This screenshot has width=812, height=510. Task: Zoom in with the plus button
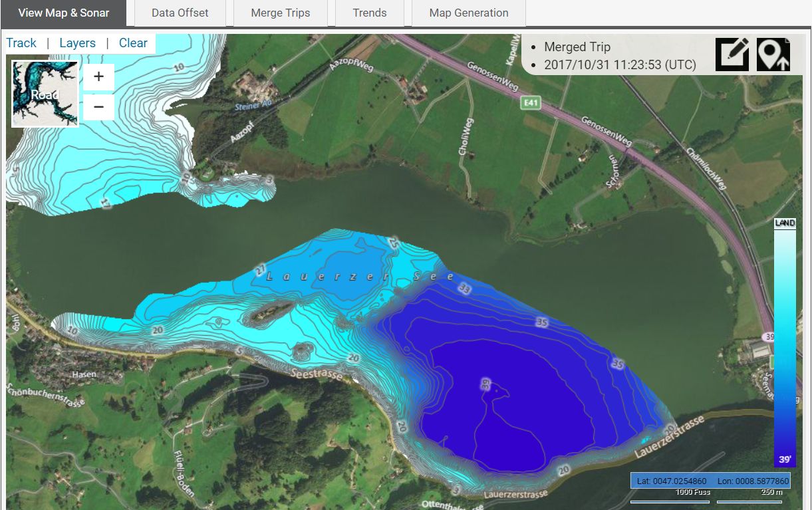[98, 76]
